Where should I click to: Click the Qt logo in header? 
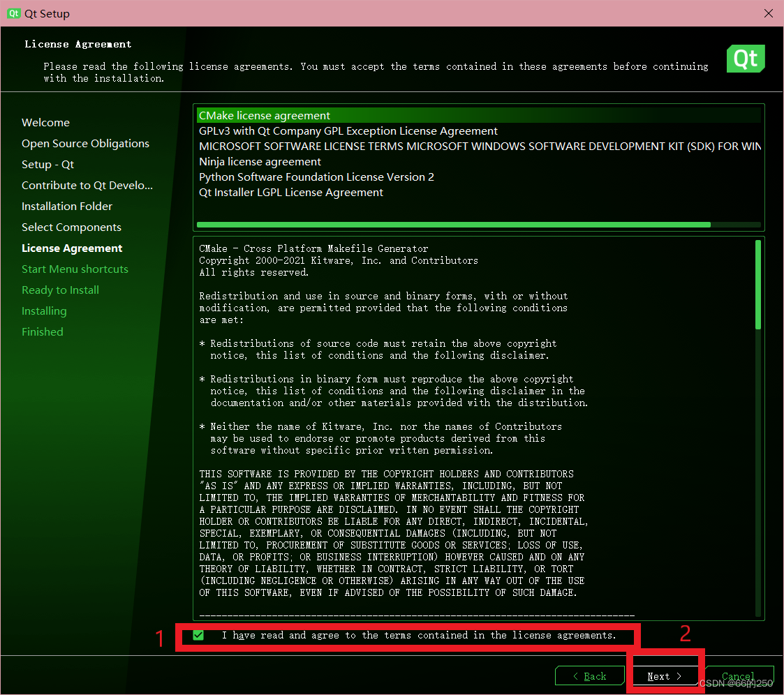746,59
